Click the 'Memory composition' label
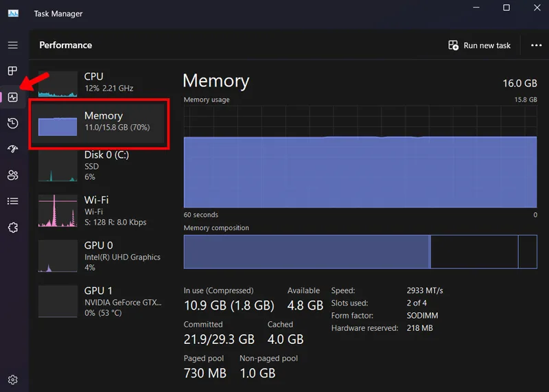This screenshot has height=392, width=549. 216,228
